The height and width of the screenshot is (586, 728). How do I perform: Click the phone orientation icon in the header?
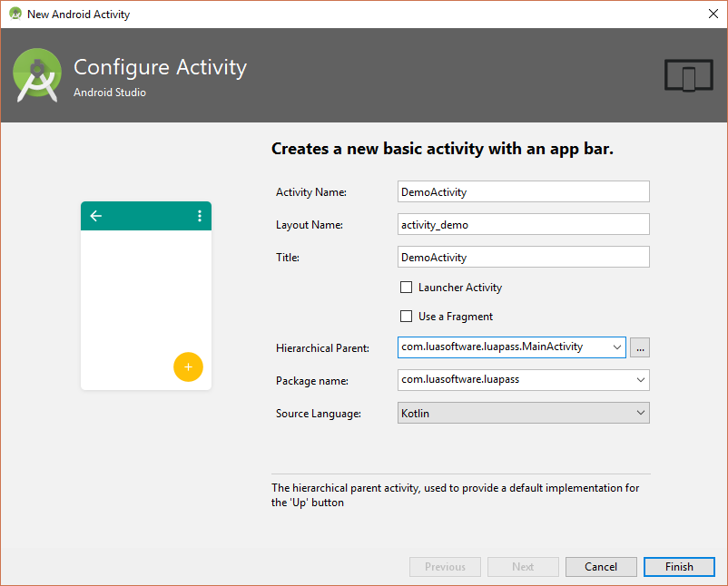688,75
